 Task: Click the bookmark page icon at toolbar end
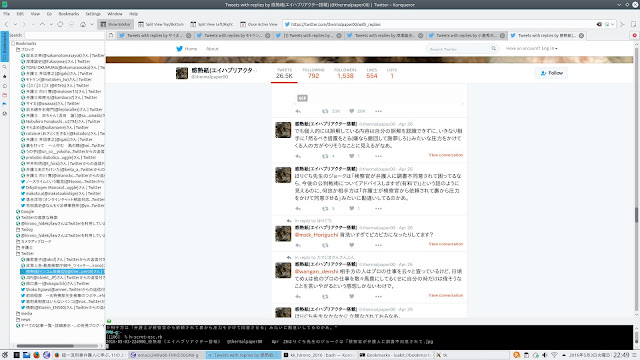(633, 24)
